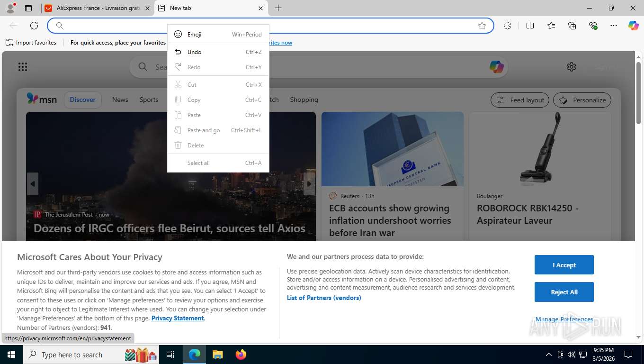Choose Select all from context menu
644x364 pixels.
click(218, 163)
